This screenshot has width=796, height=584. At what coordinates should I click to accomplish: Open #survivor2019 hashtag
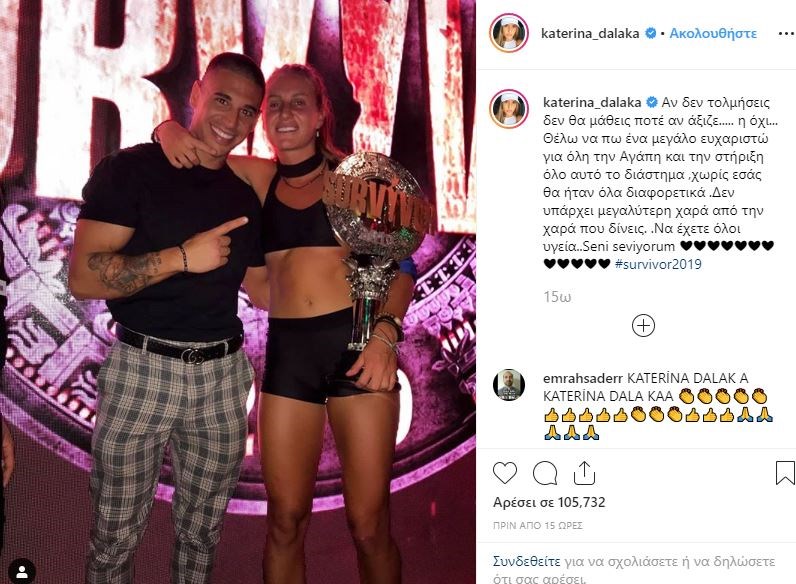[658, 264]
